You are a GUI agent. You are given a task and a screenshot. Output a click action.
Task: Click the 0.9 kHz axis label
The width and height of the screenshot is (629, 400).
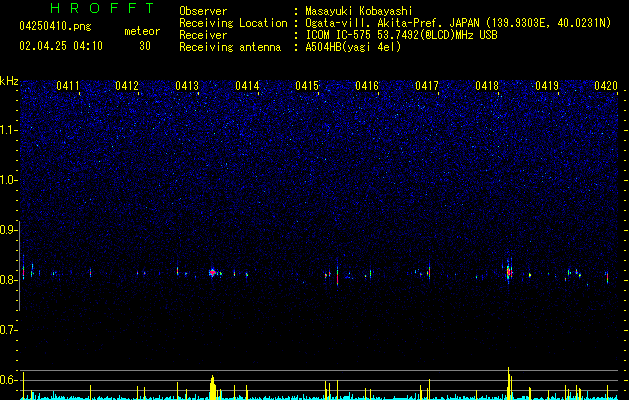click(x=8, y=230)
